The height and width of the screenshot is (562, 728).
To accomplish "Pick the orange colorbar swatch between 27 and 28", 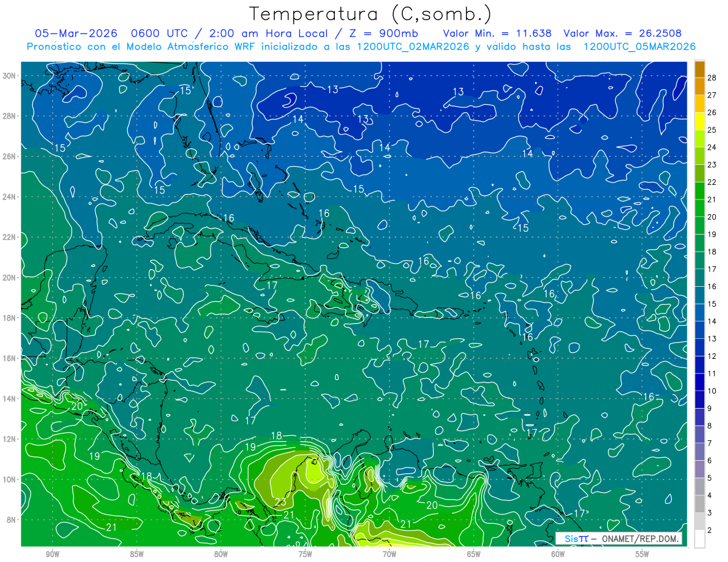I will click(x=699, y=87).
